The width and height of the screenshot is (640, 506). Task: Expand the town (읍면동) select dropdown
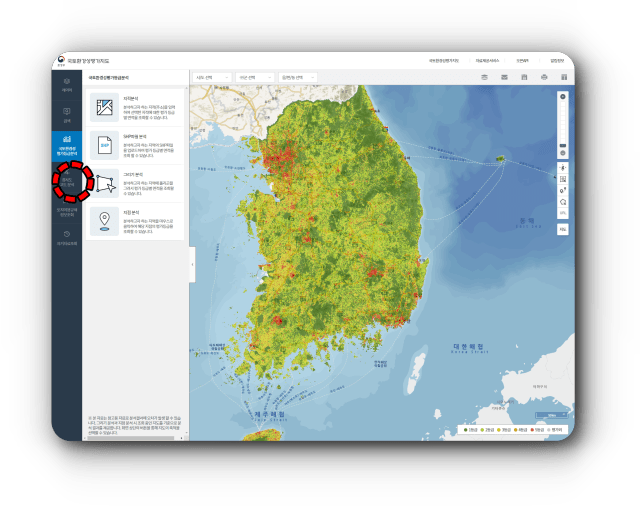[298, 78]
